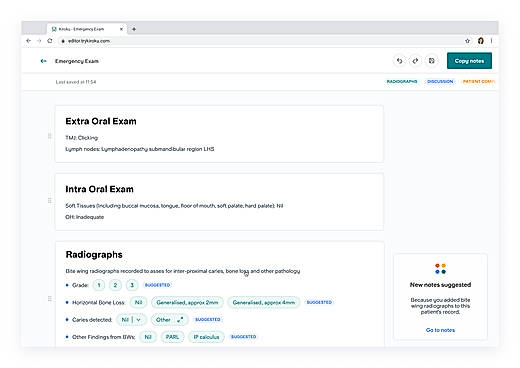The width and height of the screenshot is (520, 368).
Task: Reload the page in the browser
Action: (50, 41)
